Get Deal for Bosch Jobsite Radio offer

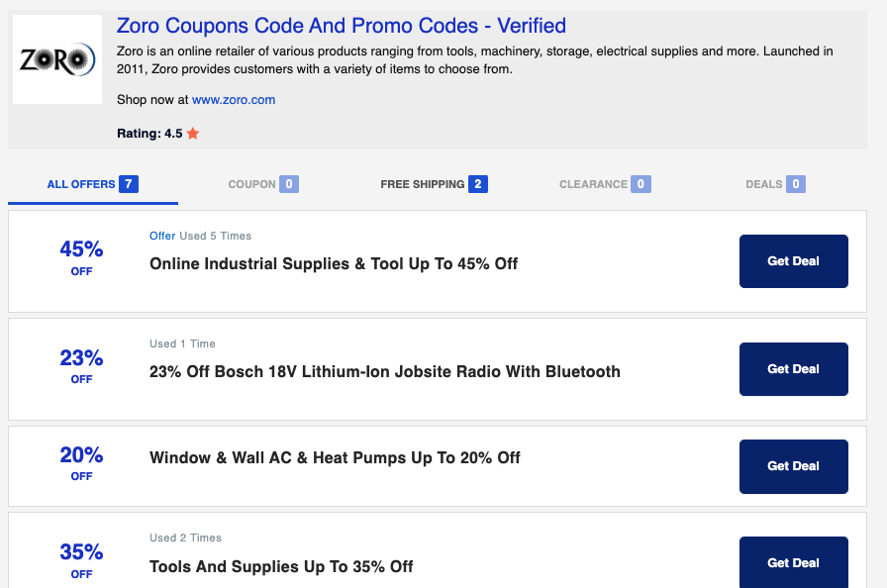click(x=793, y=368)
